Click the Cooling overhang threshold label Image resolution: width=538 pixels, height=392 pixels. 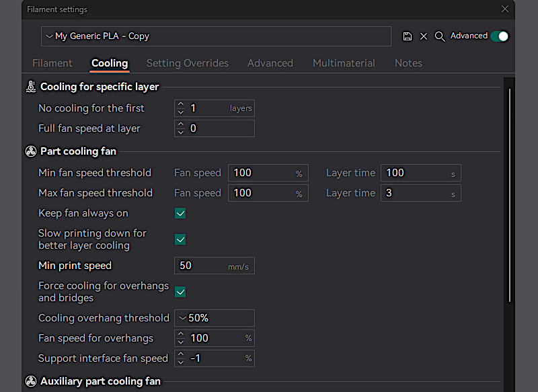pyautogui.click(x=104, y=318)
